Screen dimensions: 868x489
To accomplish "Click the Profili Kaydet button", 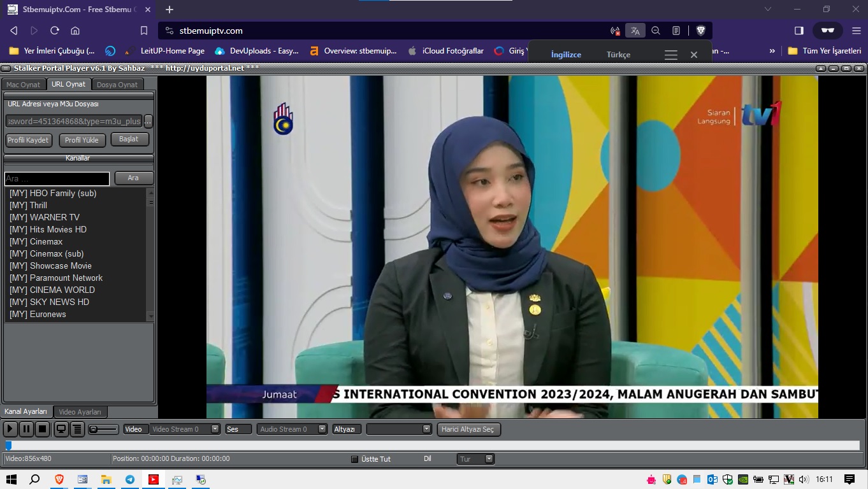I will [28, 140].
